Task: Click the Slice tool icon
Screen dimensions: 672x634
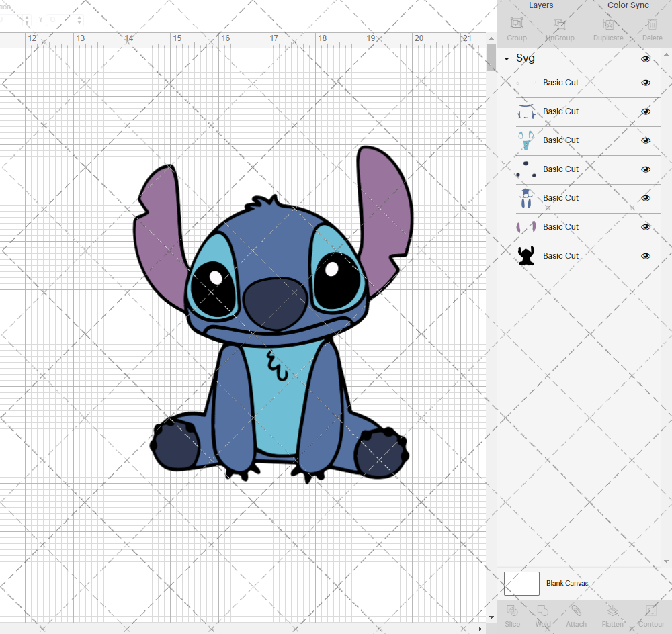Action: (x=512, y=610)
